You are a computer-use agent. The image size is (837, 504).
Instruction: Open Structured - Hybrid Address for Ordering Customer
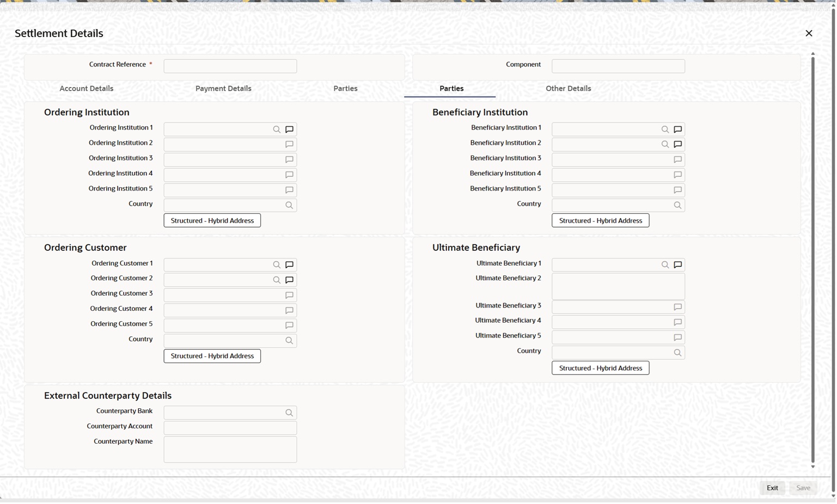212,357
